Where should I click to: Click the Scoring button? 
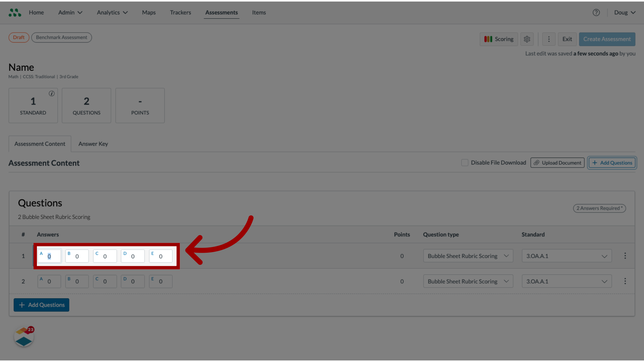pyautogui.click(x=499, y=39)
